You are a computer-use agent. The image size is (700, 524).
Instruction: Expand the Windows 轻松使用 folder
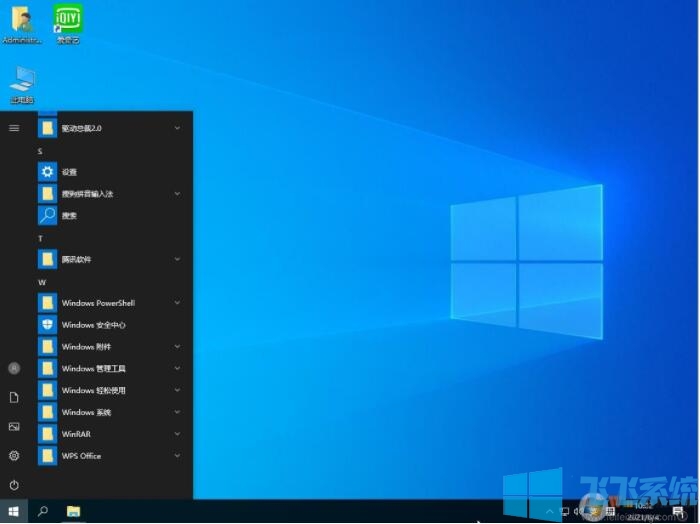coord(110,391)
